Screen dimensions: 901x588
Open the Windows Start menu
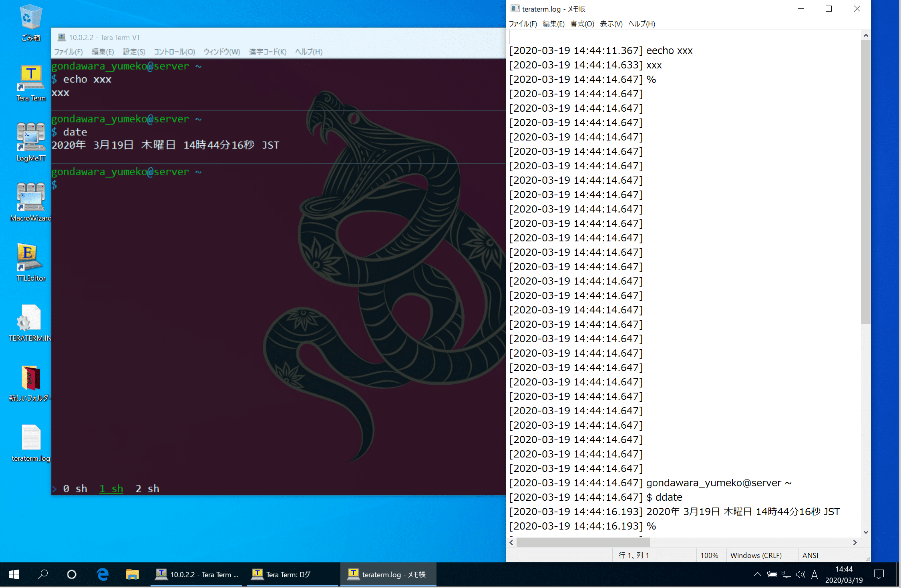(14, 575)
